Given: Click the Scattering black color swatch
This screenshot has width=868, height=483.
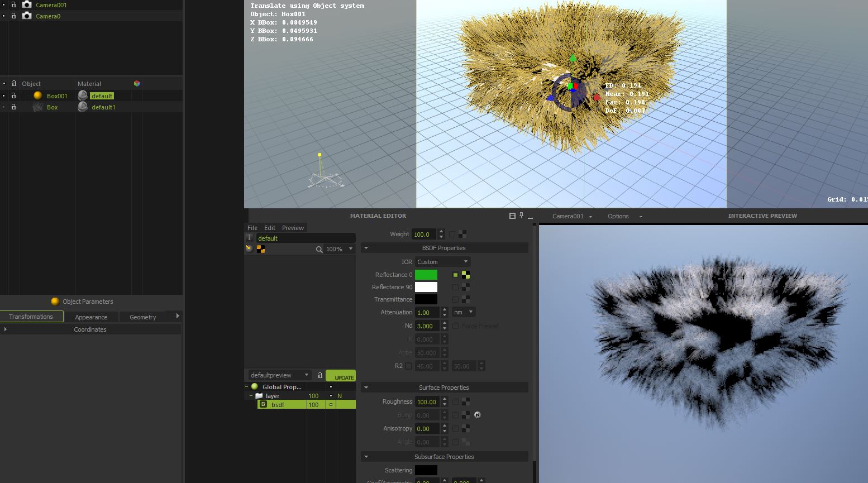Looking at the screenshot, I should [426, 470].
